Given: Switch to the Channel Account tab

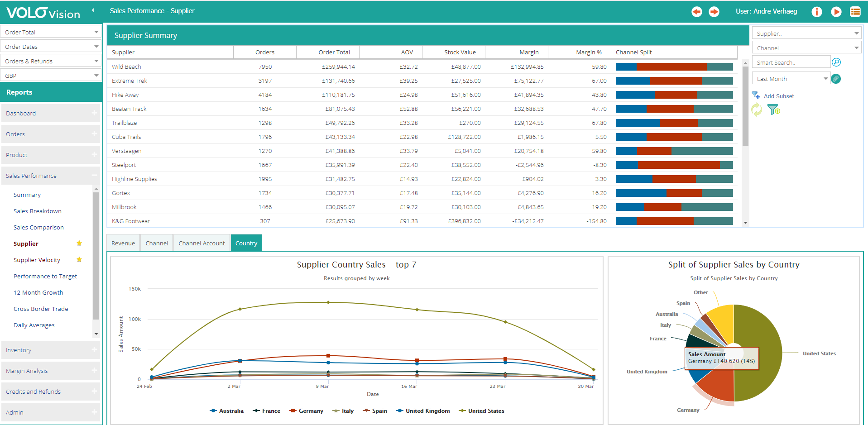Looking at the screenshot, I should (201, 243).
